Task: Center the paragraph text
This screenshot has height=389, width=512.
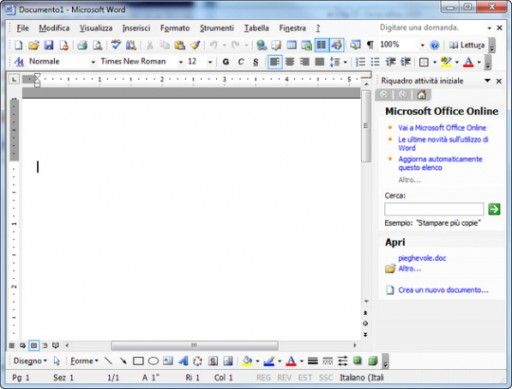Action: (x=290, y=62)
